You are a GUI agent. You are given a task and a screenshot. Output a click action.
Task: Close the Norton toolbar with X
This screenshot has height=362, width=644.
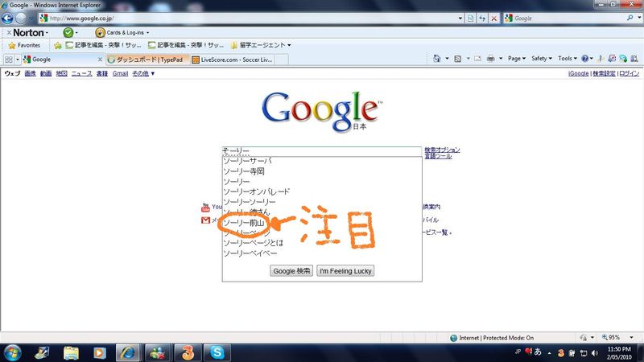point(9,32)
